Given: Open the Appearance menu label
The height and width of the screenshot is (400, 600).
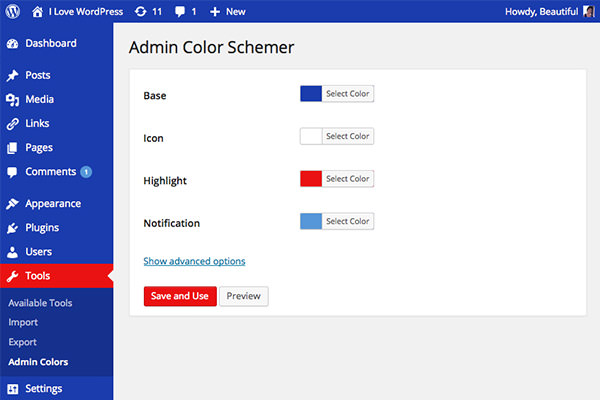Looking at the screenshot, I should [x=53, y=204].
